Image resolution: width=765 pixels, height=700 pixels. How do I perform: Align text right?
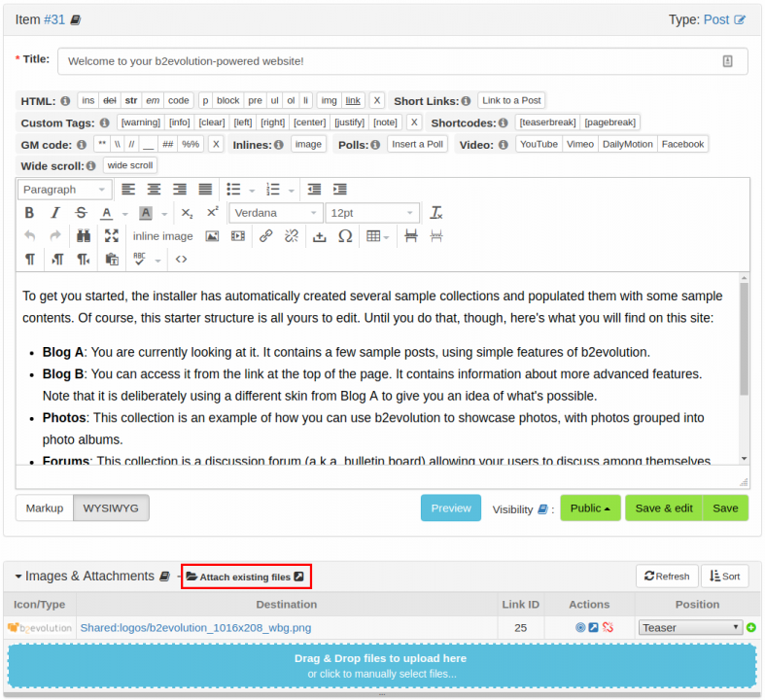(x=180, y=190)
